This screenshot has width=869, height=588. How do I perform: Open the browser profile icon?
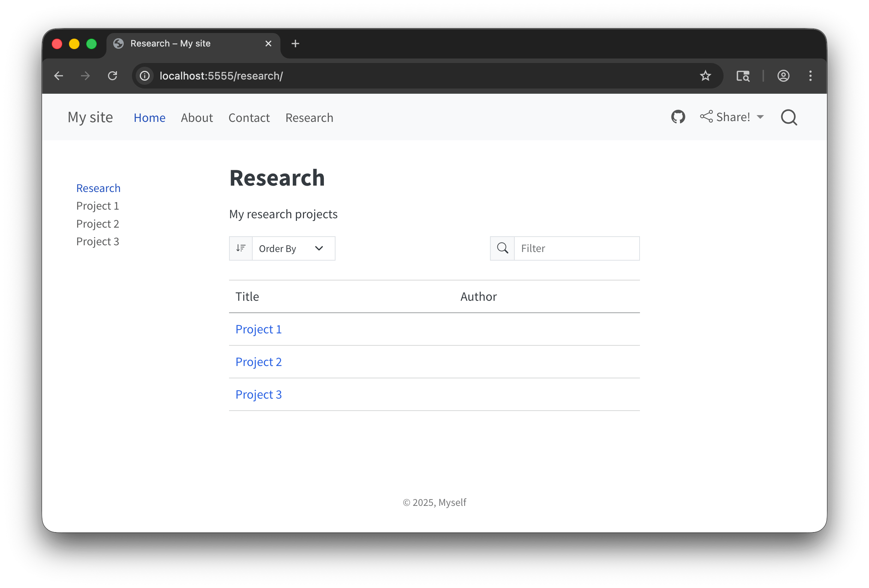pos(783,76)
